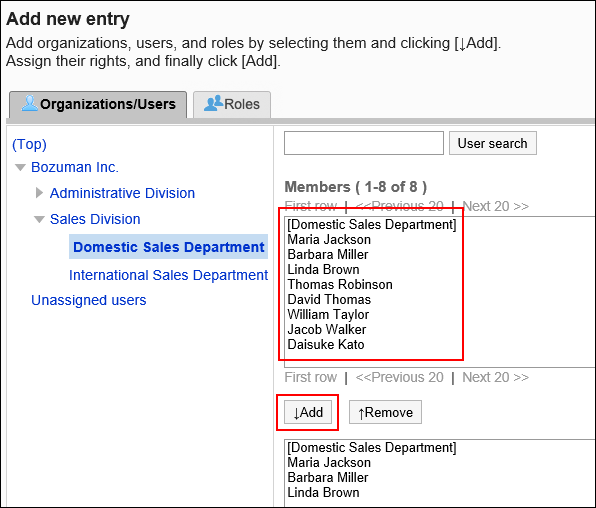
Task: Select Linda Brown in the added list
Action: point(323,492)
